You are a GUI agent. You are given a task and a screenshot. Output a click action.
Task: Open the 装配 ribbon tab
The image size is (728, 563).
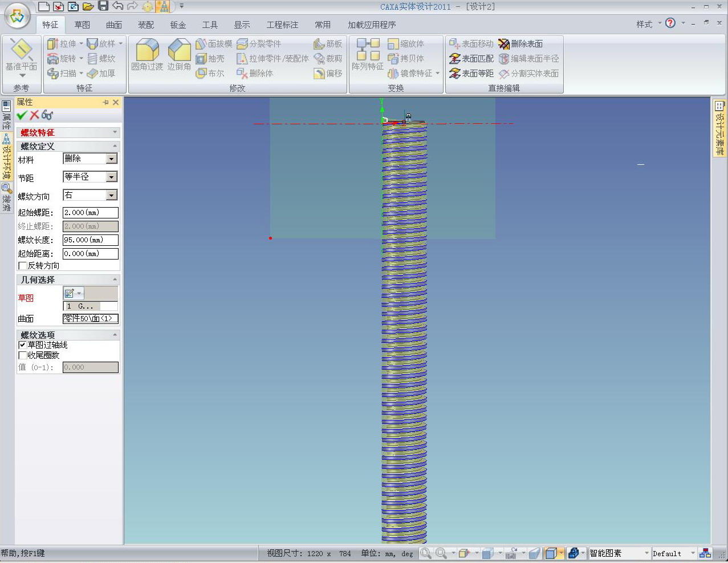(146, 25)
